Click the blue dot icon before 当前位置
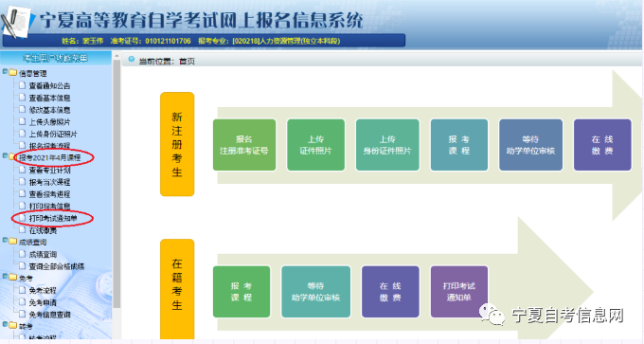Image resolution: width=644 pixels, height=344 pixels. [x=132, y=60]
